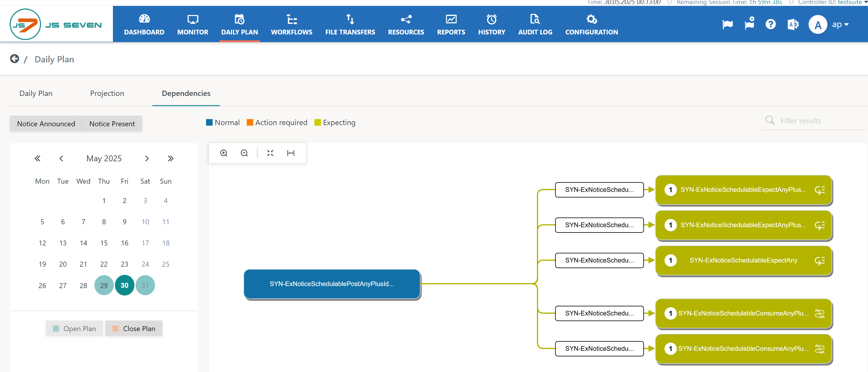Viewport: 868px width, 372px height.
Task: Select day 29 in the calendar
Action: pyautogui.click(x=104, y=285)
